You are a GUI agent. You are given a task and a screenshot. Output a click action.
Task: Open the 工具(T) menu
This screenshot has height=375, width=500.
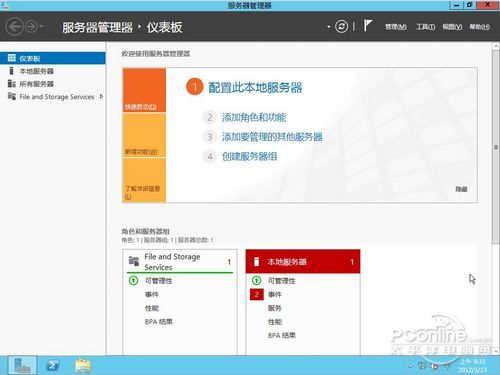click(x=425, y=27)
